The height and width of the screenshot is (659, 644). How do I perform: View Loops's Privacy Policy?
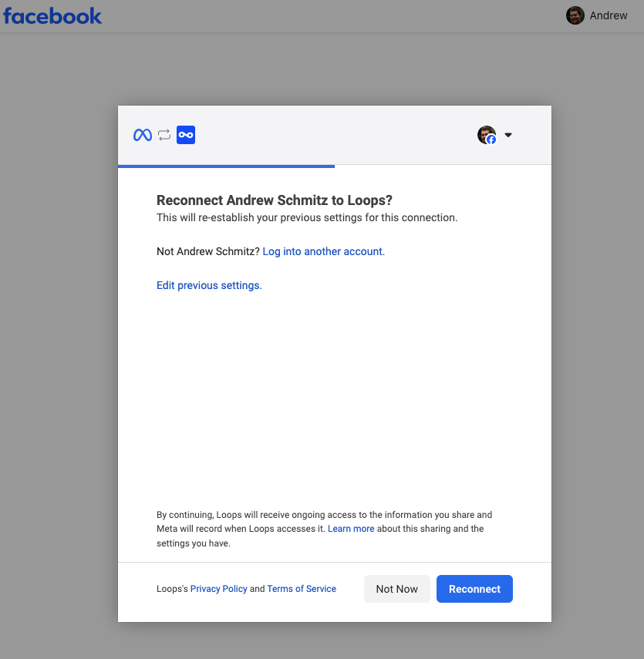pyautogui.click(x=218, y=589)
